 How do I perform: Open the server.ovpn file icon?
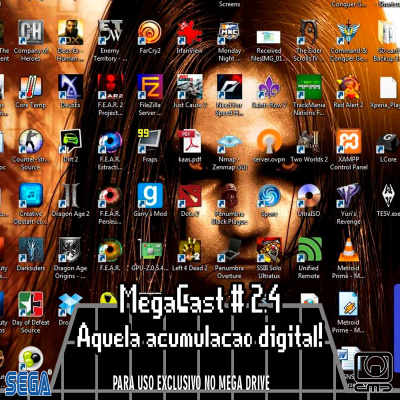click(269, 141)
